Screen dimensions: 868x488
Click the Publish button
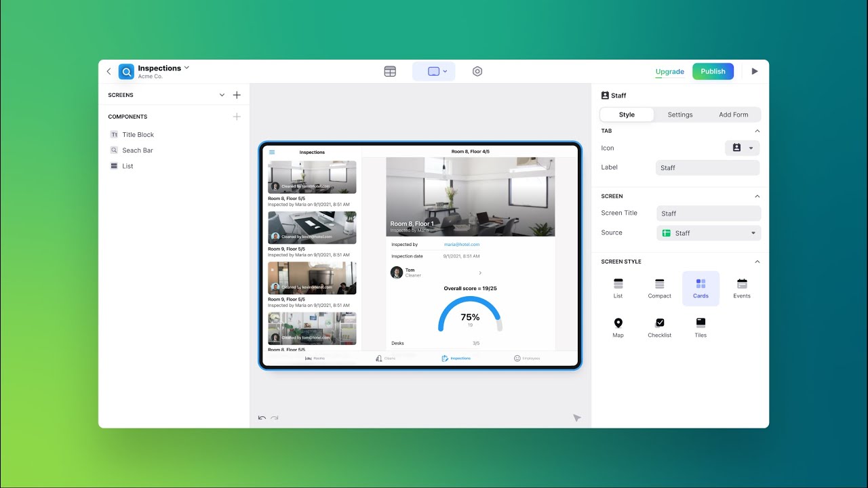point(713,71)
